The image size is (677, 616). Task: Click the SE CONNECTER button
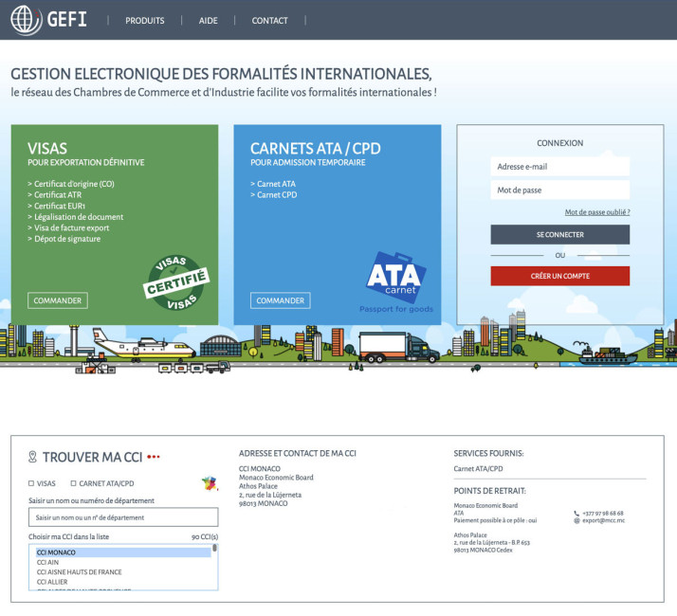(560, 234)
